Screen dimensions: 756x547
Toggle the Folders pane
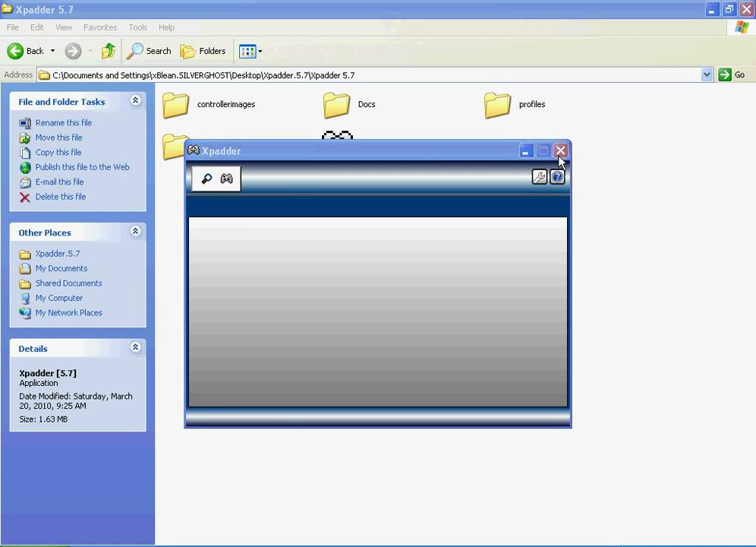click(203, 51)
